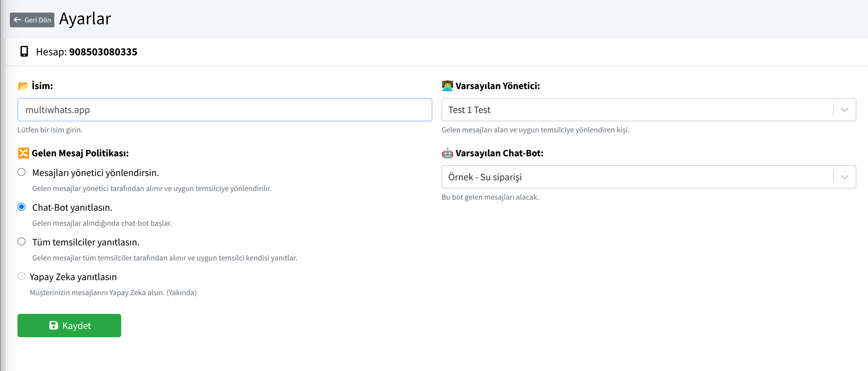Click the 'Tüm temsilciler yanıtlasın.' label

pyautogui.click(x=86, y=242)
